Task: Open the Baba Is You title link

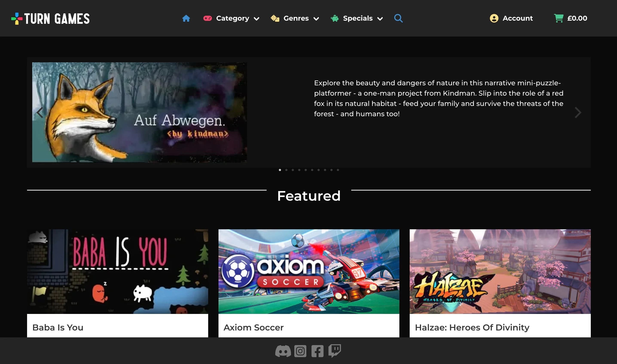Action: [58, 327]
